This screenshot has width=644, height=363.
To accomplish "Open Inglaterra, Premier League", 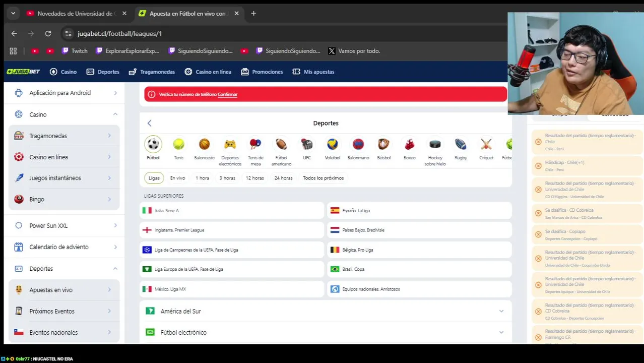I will [x=232, y=230].
